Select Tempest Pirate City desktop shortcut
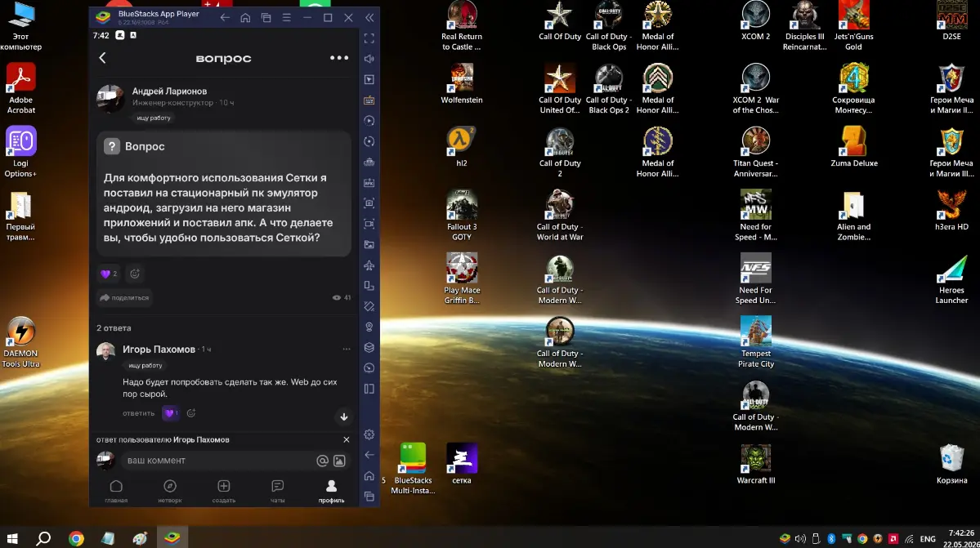This screenshot has height=548, width=980. (755, 342)
